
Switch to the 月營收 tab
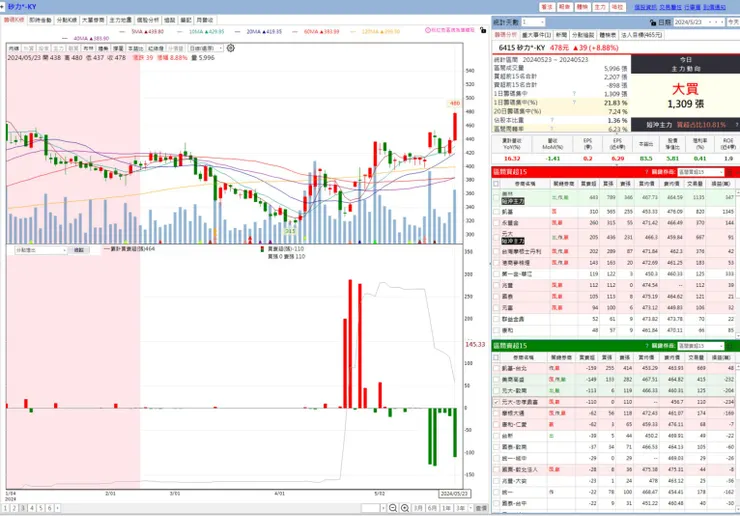[205, 20]
